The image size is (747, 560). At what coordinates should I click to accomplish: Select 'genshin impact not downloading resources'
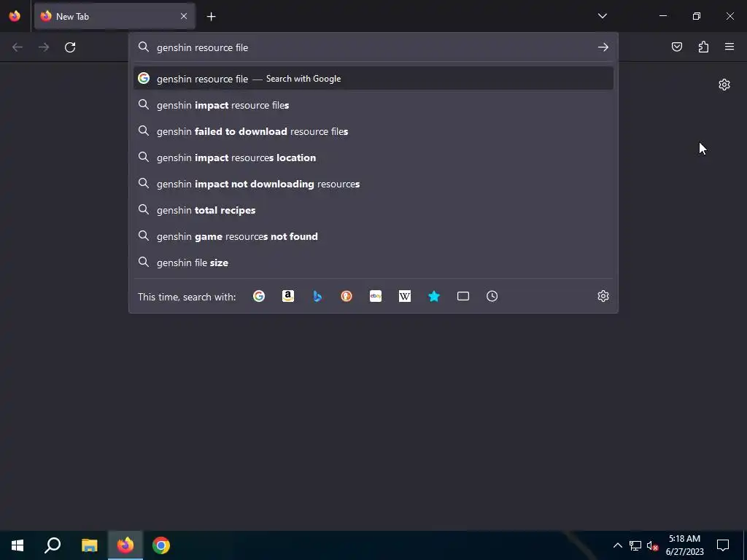coord(373,184)
